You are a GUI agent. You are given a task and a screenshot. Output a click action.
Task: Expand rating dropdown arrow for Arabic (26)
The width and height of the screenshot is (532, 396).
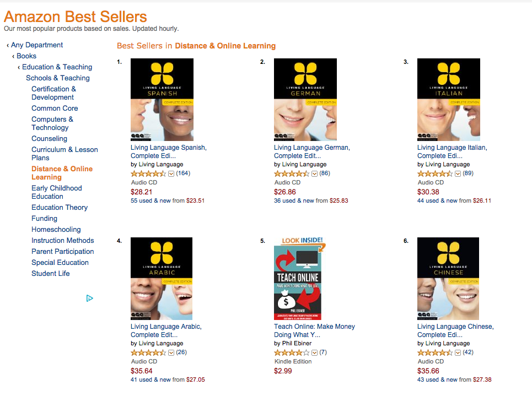(171, 353)
